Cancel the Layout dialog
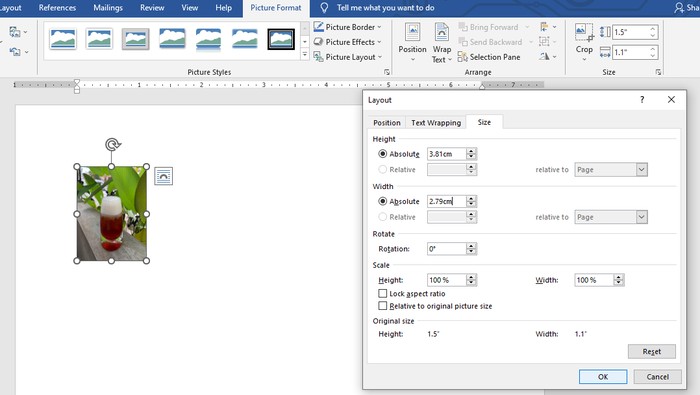The width and height of the screenshot is (700, 395). coord(657,377)
